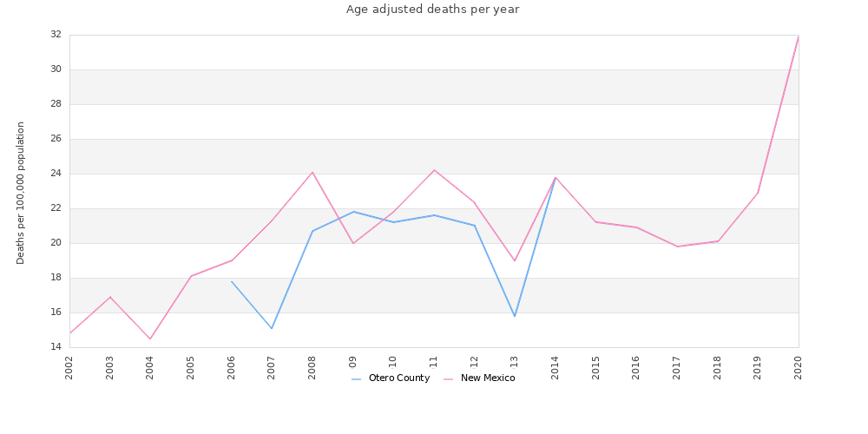Select Otero County's 2013 dip data point
Screen dimensions: 868x434
tap(515, 316)
